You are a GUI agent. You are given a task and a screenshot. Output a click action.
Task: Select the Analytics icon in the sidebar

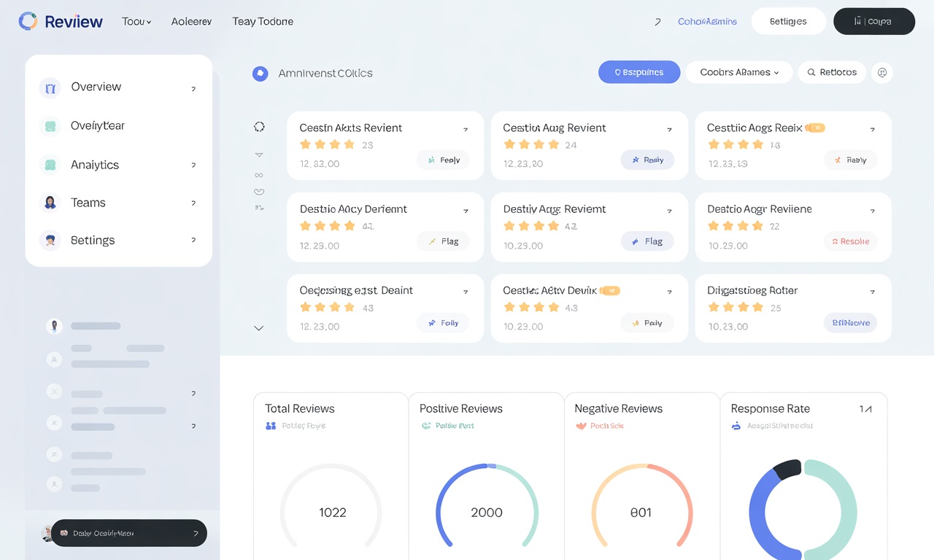click(x=50, y=164)
